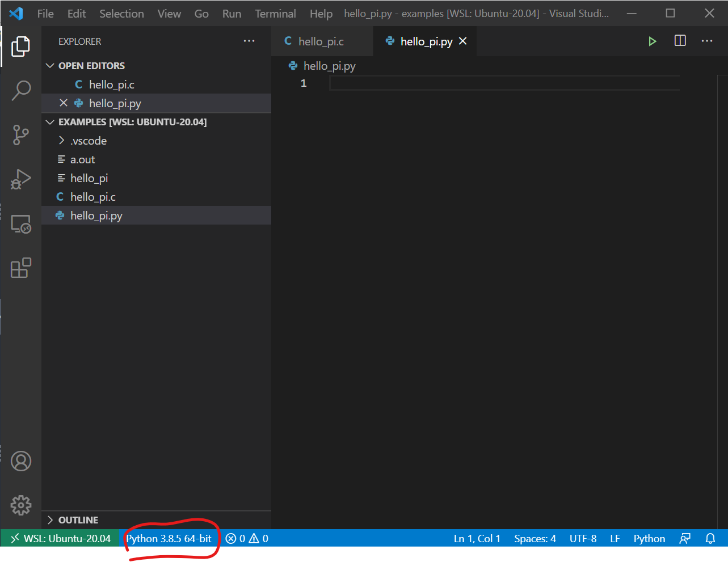This screenshot has width=728, height=562.
Task: Change indentation via Spaces: 4
Action: click(535, 538)
